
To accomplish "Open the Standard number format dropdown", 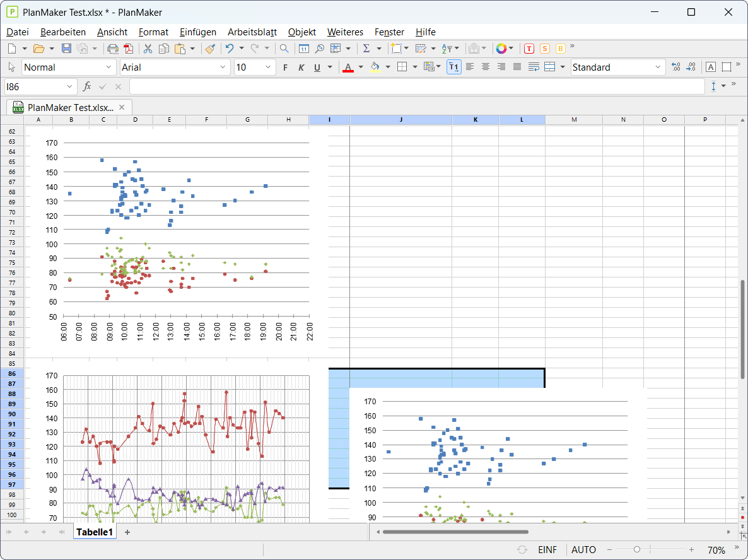I will (658, 67).
